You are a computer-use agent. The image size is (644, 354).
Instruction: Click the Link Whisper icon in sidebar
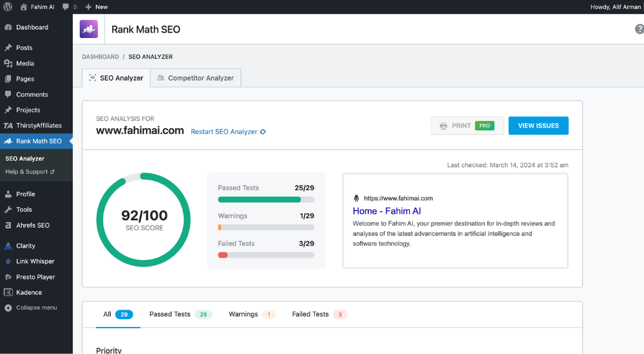pyautogui.click(x=8, y=261)
